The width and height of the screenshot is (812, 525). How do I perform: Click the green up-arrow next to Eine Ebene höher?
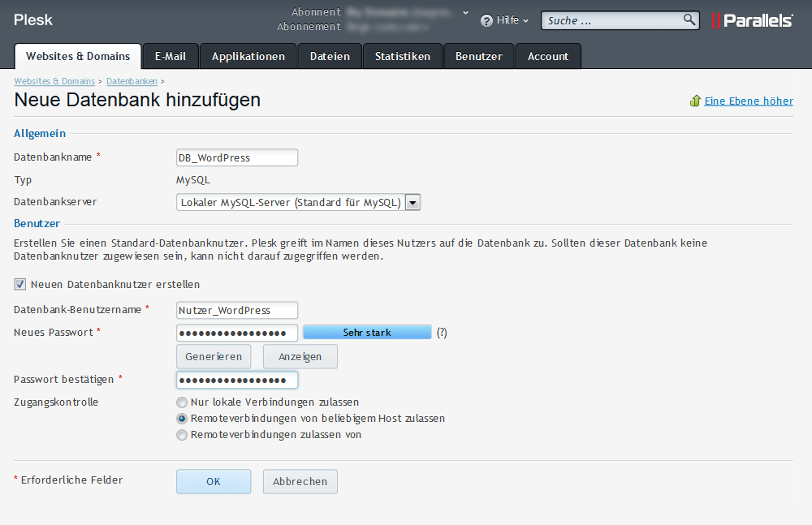[695, 101]
